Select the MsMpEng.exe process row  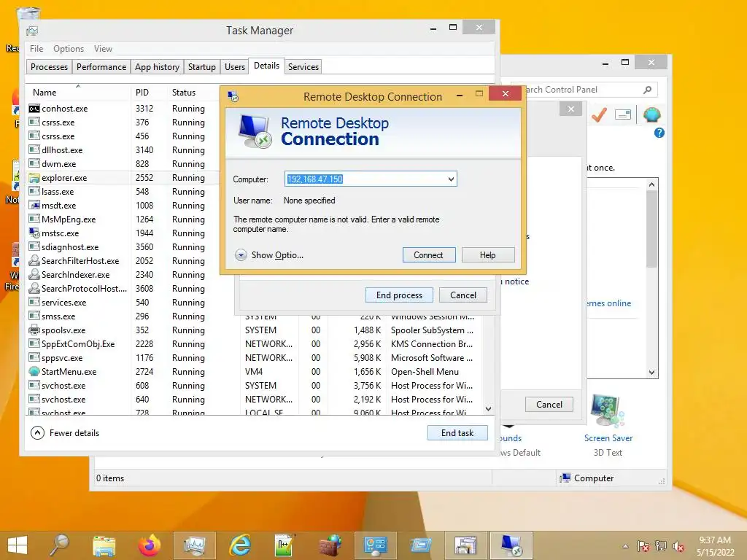click(x=124, y=219)
